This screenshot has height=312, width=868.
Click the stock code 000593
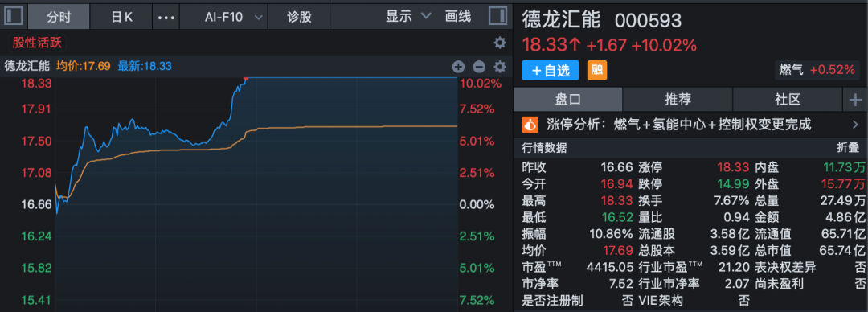coord(649,20)
